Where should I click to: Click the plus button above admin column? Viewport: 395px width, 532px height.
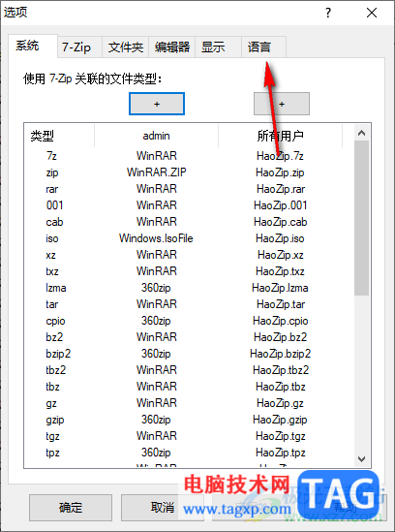point(157,104)
